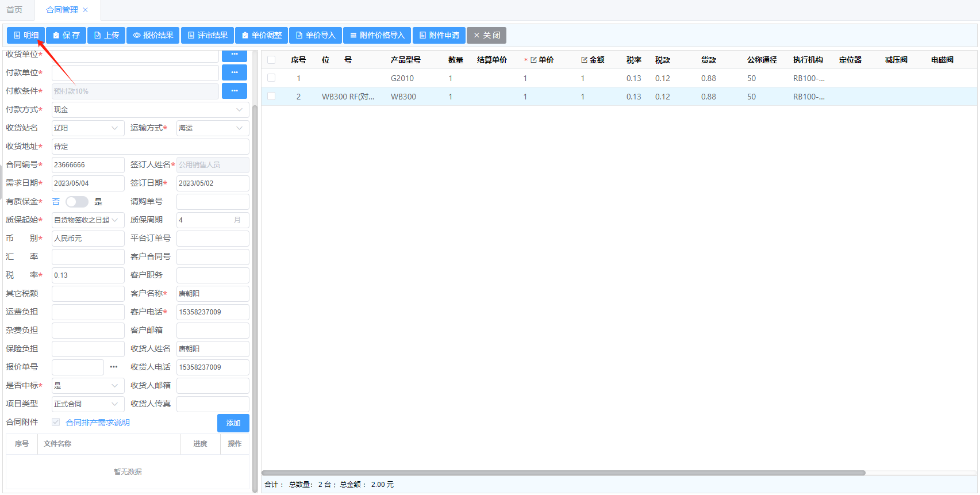Open the 合同排产需求说明 link
The image size is (980, 495).
[x=98, y=423]
